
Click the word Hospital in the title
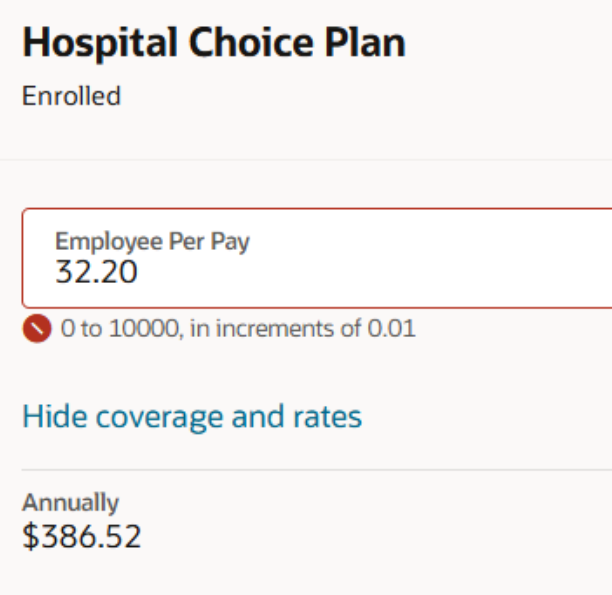coord(100,43)
